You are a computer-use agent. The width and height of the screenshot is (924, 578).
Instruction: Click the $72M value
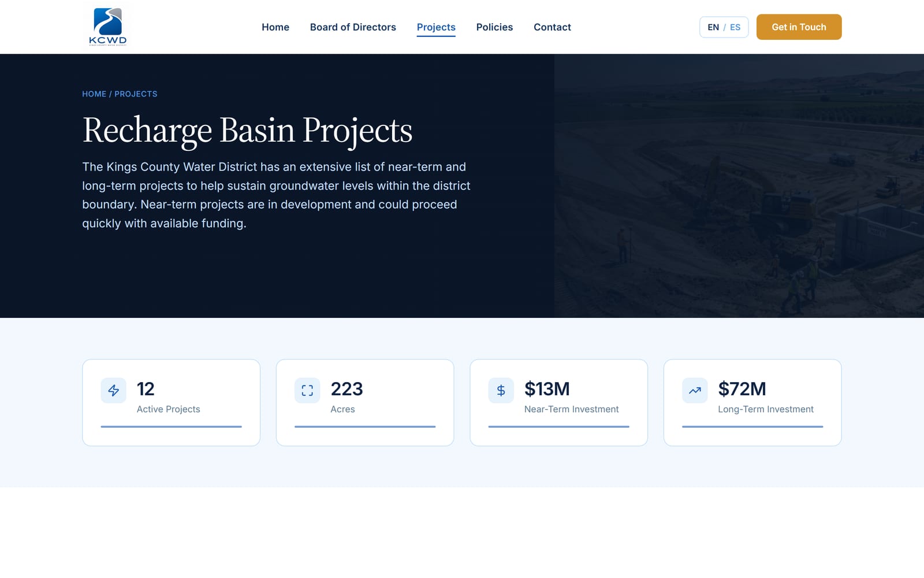(x=742, y=389)
